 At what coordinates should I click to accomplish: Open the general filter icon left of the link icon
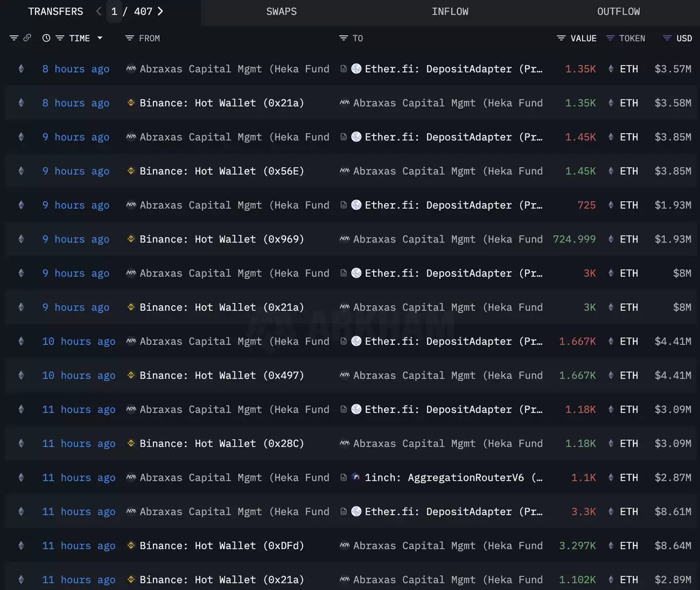pos(14,38)
